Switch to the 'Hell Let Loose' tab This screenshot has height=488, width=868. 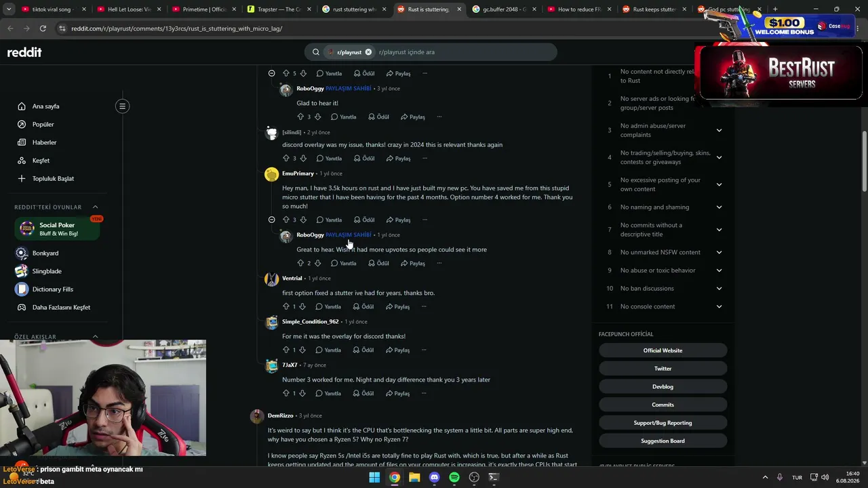coord(127,9)
